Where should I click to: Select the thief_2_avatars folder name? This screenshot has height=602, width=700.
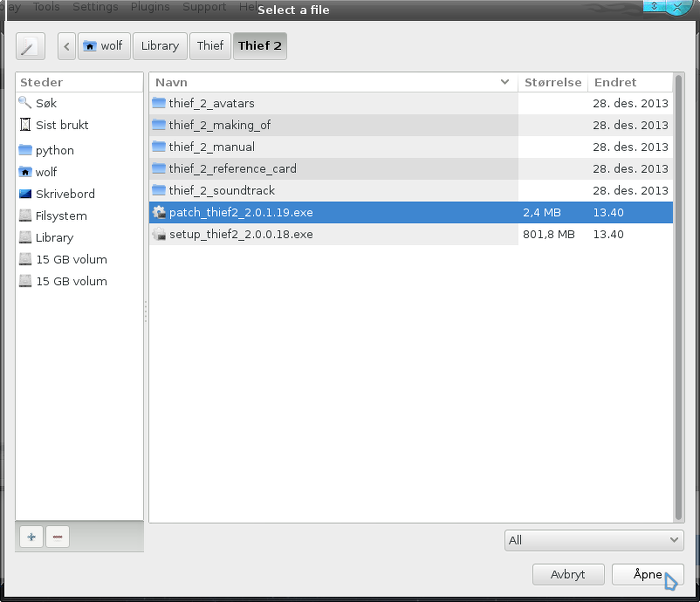coord(212,103)
